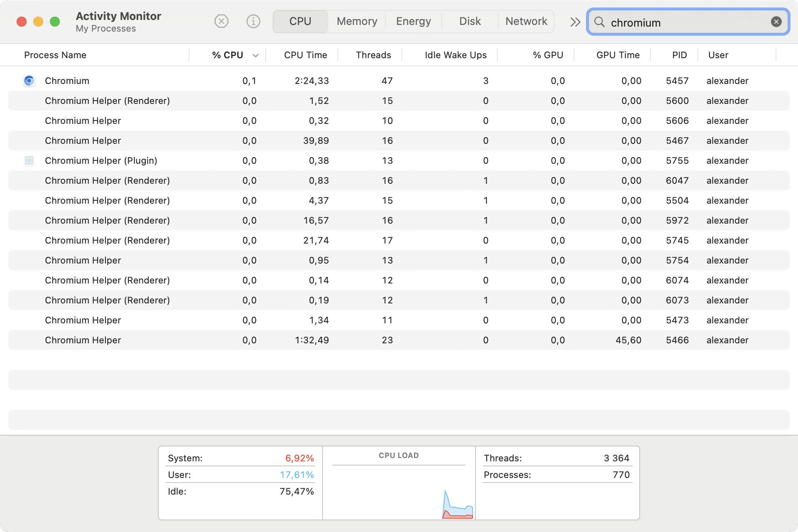The height and width of the screenshot is (532, 798).
Task: Focus the search field containing chromium
Action: point(688,22)
